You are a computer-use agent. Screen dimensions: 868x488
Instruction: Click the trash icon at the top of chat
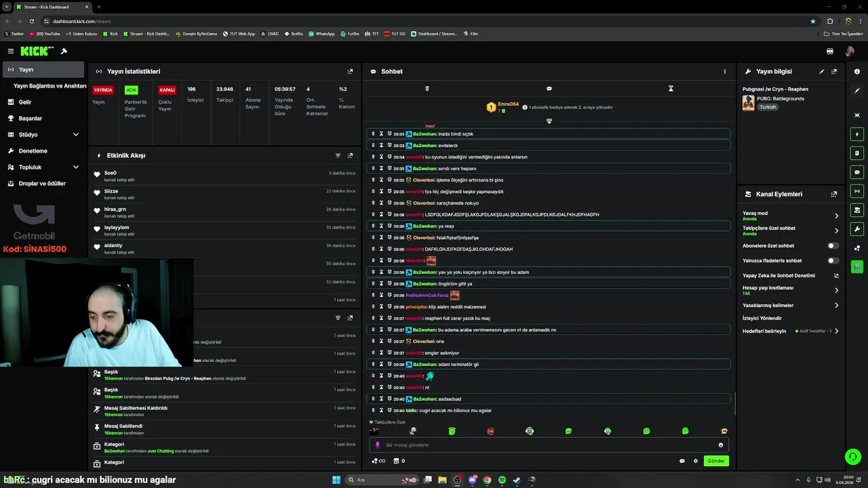[427, 88]
